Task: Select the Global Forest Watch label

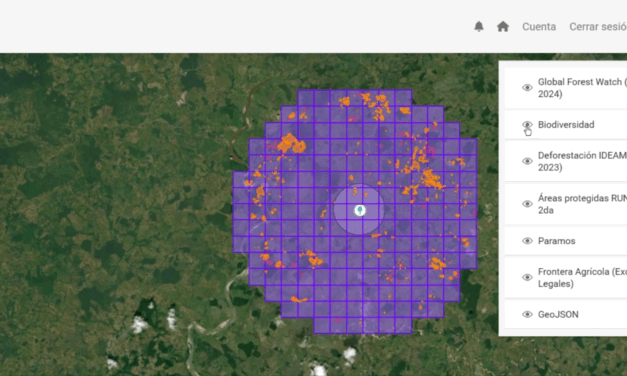Action: click(582, 88)
